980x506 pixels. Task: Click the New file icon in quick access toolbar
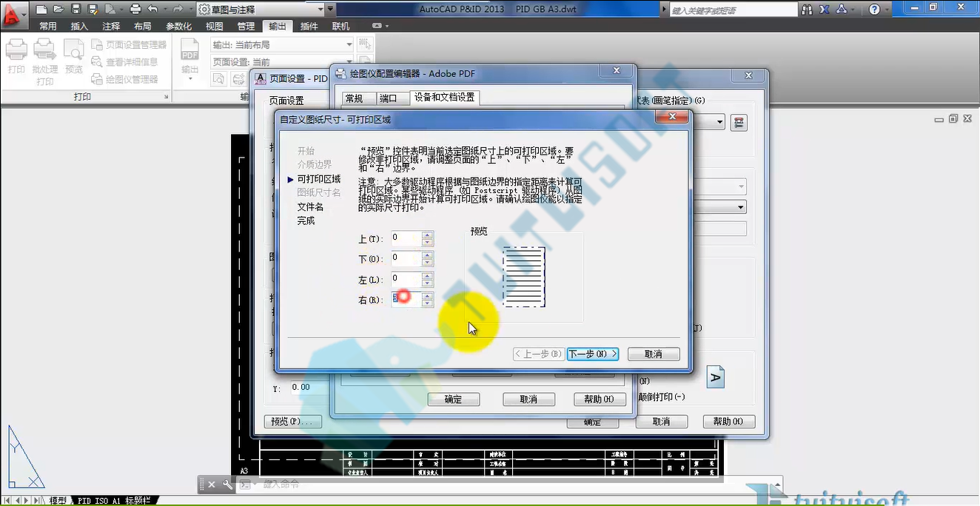click(x=41, y=10)
